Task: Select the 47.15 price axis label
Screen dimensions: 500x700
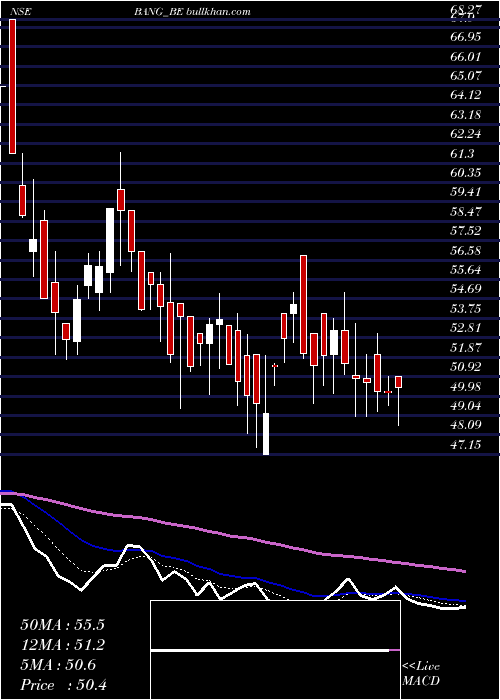Action: 466,445
